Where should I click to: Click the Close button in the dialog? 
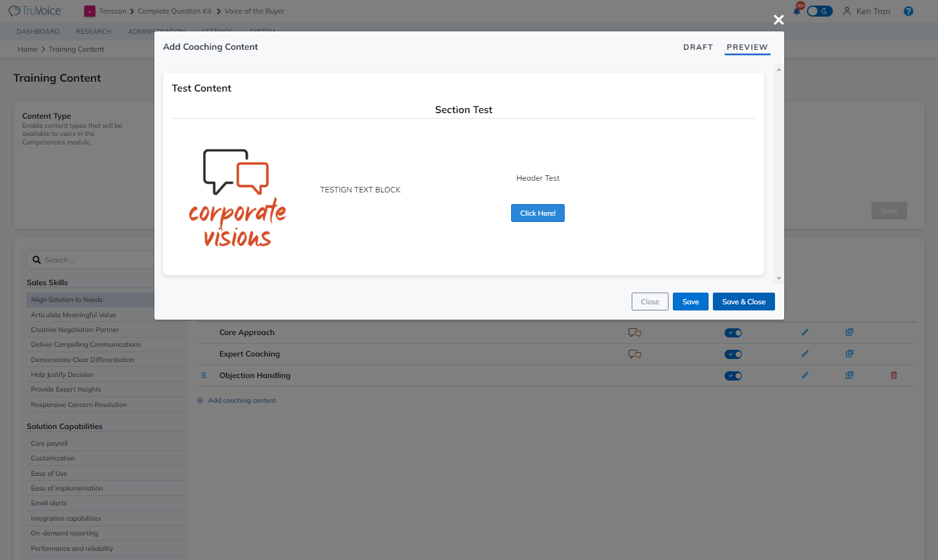[650, 302]
